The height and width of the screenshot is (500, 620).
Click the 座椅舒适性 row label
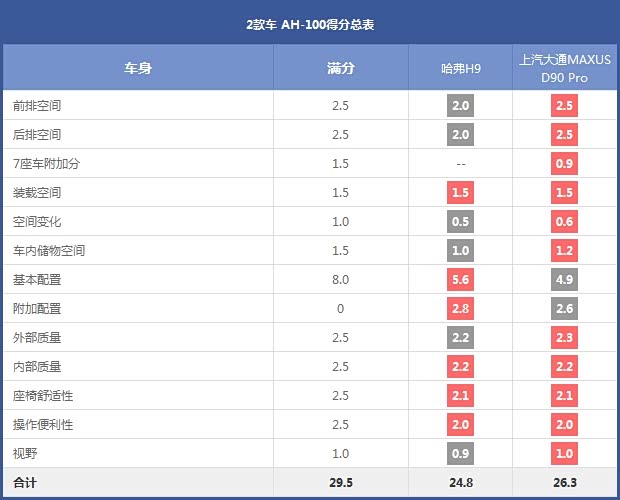(x=43, y=396)
